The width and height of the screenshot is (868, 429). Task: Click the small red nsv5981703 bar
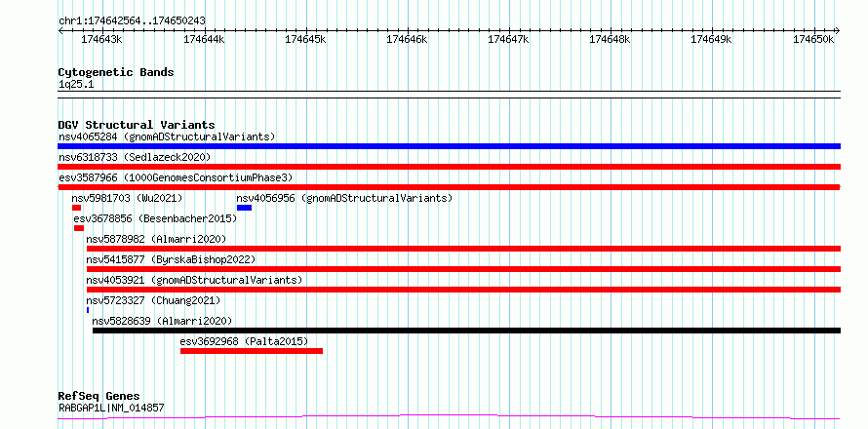coord(76,208)
